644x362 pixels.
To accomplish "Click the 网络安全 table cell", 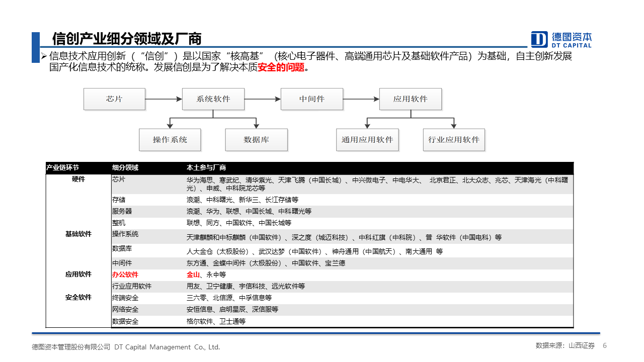I will (125, 309).
